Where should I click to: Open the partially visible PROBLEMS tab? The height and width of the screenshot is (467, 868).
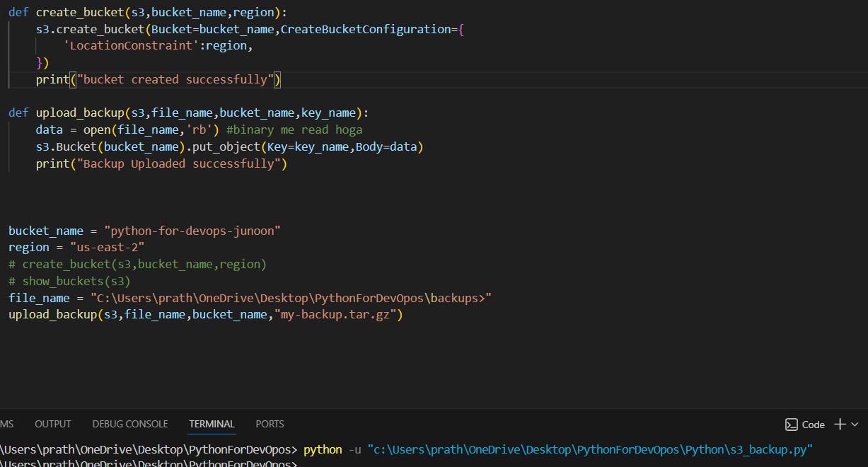(x=6, y=424)
